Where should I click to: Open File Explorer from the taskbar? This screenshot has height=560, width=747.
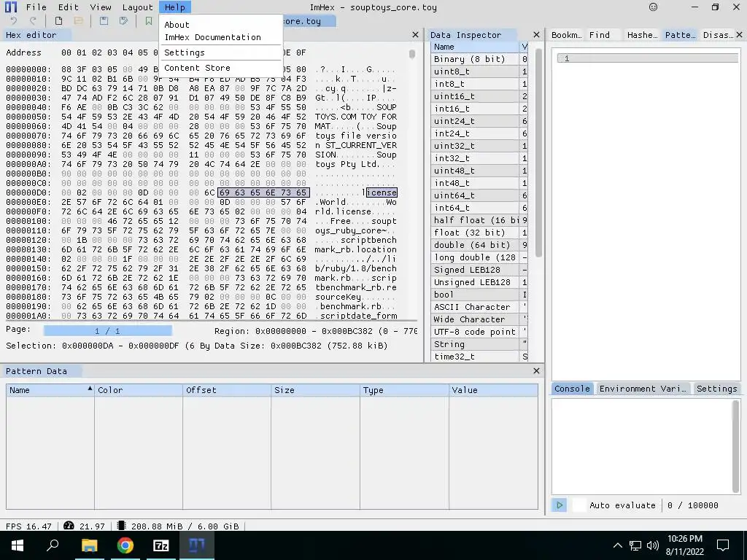tap(89, 545)
